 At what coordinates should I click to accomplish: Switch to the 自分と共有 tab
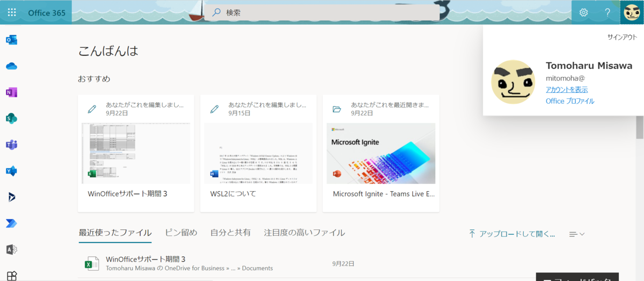coord(230,233)
